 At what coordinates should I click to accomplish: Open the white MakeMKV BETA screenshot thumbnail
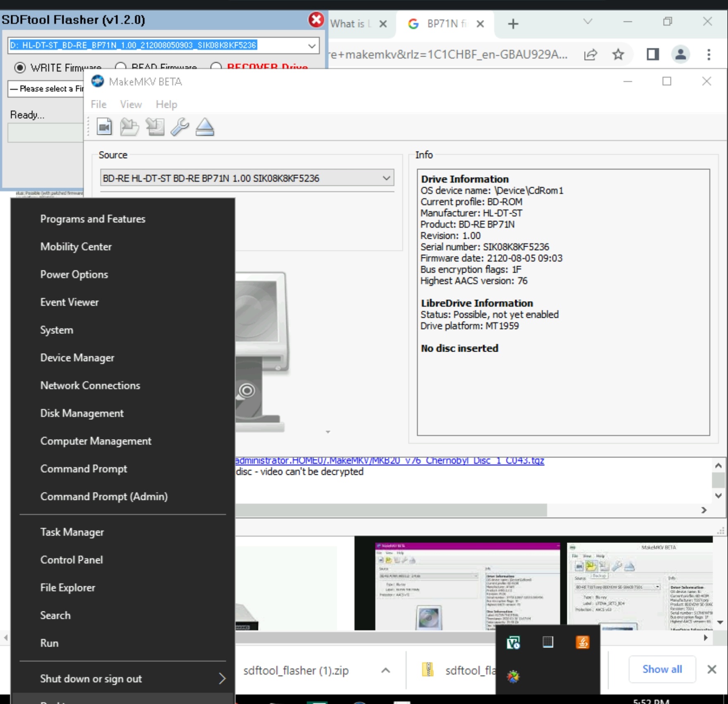pos(640,586)
